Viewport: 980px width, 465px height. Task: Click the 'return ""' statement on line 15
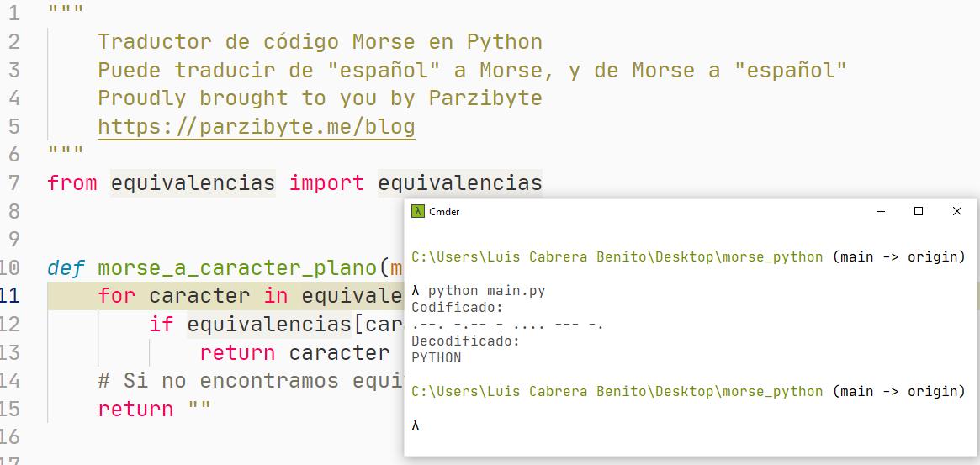pyautogui.click(x=155, y=409)
